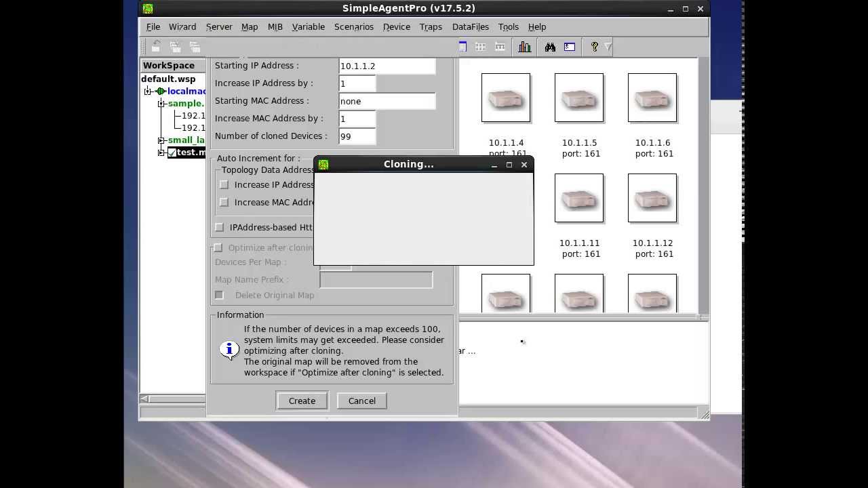Click the question mark help icon
The height and width of the screenshot is (488, 868).
pyautogui.click(x=595, y=47)
